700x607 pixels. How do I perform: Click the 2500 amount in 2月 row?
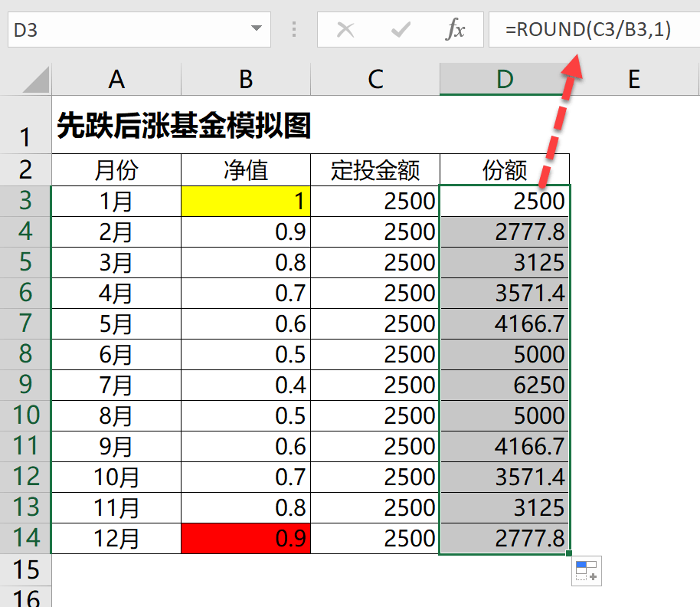click(375, 231)
